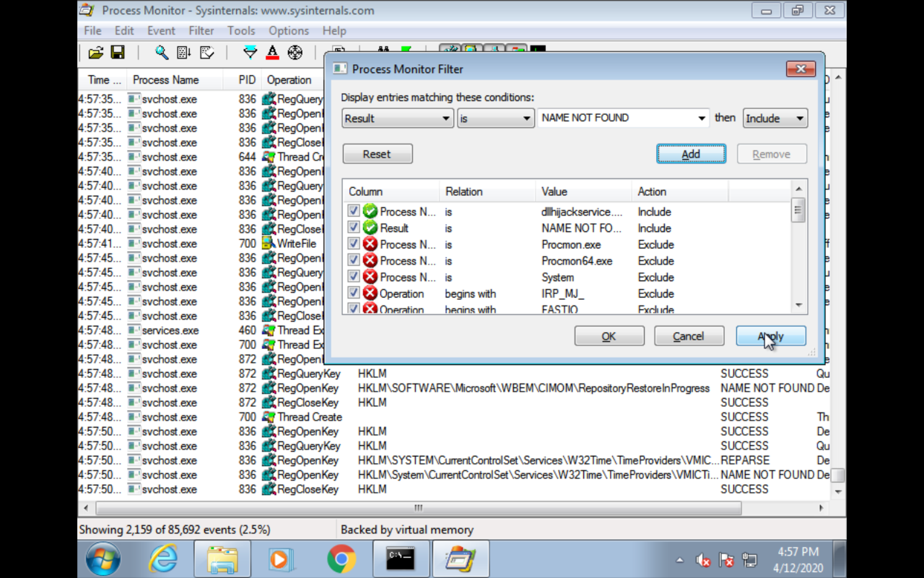
Task: Click event list horizontal scroll right arrow
Action: (x=821, y=508)
